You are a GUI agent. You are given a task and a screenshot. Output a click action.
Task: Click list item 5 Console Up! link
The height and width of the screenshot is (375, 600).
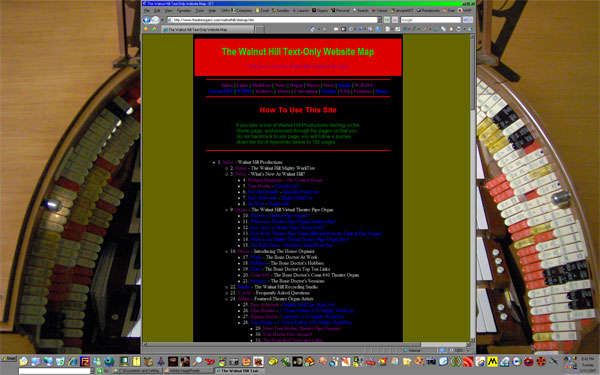287,186
